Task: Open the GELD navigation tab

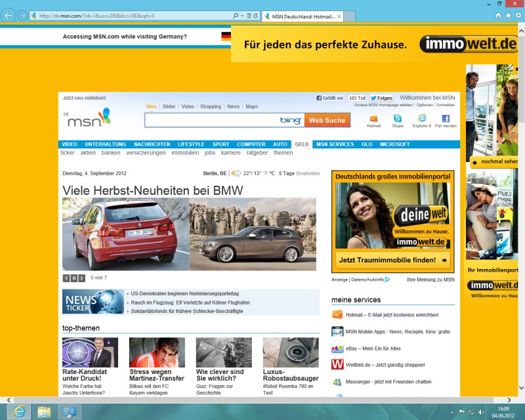Action: click(x=302, y=144)
